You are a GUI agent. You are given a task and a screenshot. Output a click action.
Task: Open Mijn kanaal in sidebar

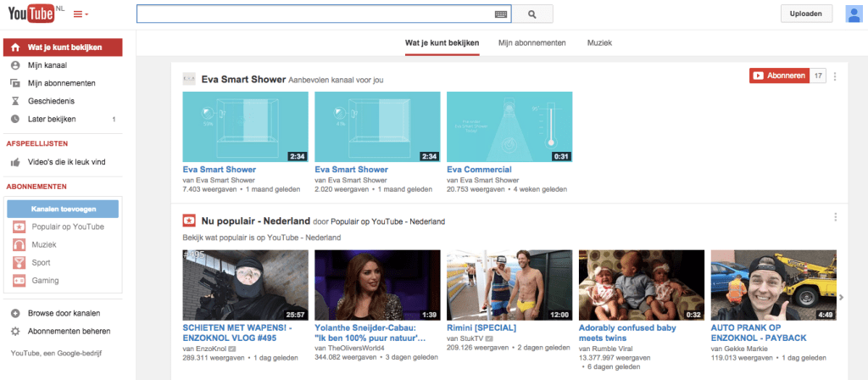point(47,65)
